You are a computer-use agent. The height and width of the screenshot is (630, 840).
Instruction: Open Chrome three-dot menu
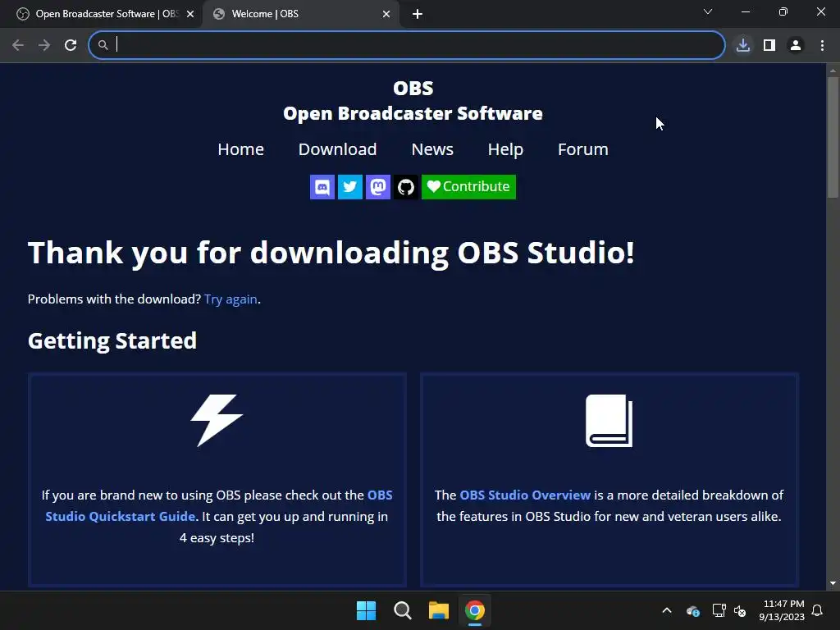pyautogui.click(x=822, y=45)
